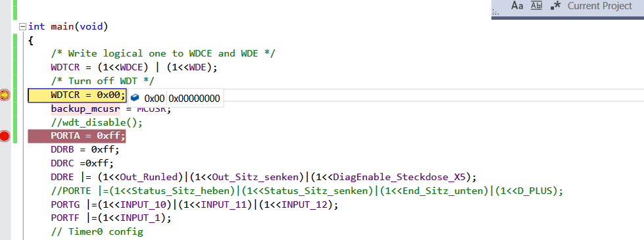644x240 pixels.
Task: Click the 'int' keyword before main
Action: [37, 27]
